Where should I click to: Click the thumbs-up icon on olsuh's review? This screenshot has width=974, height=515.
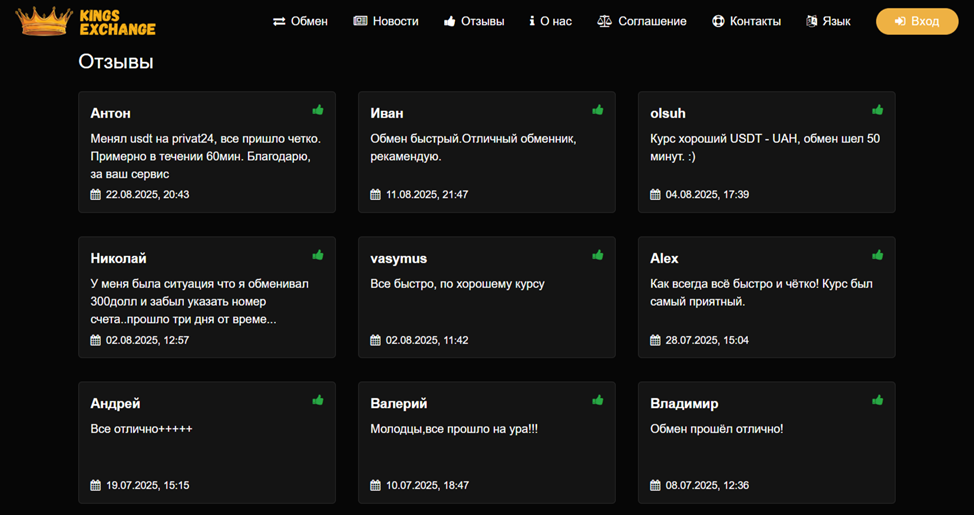point(878,110)
